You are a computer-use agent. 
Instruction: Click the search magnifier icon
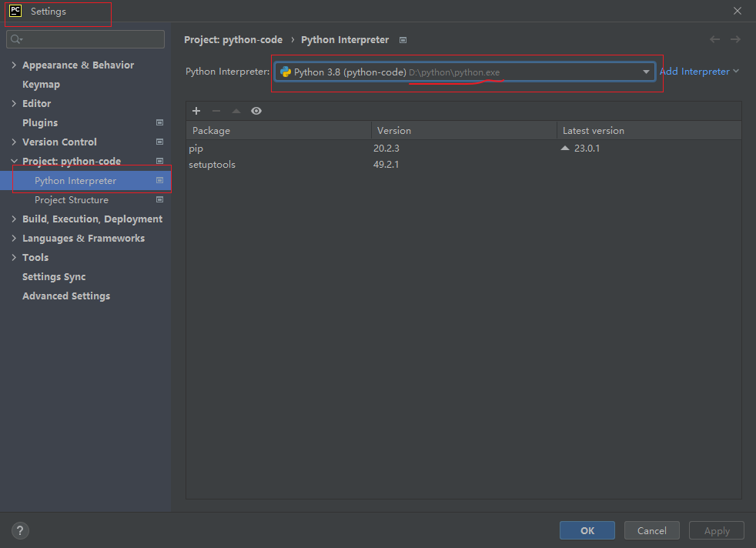coord(16,39)
